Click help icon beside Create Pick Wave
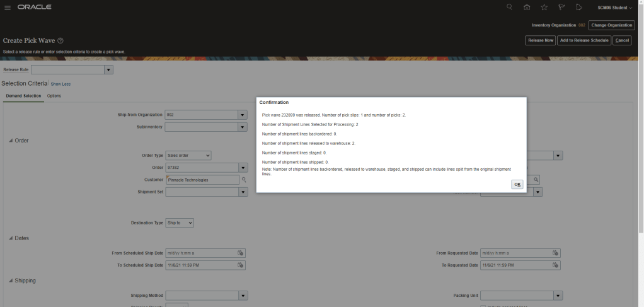 [x=60, y=40]
